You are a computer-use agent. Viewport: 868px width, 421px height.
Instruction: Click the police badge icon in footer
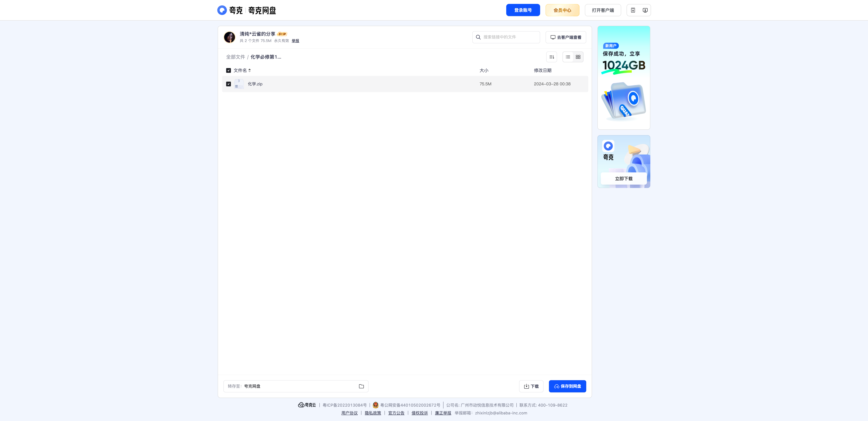point(375,405)
